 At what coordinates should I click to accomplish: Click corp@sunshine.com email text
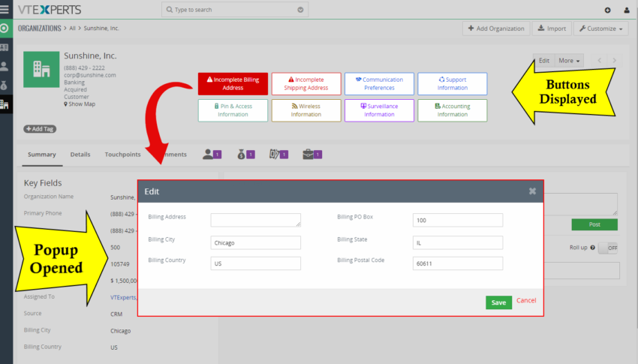[90, 75]
